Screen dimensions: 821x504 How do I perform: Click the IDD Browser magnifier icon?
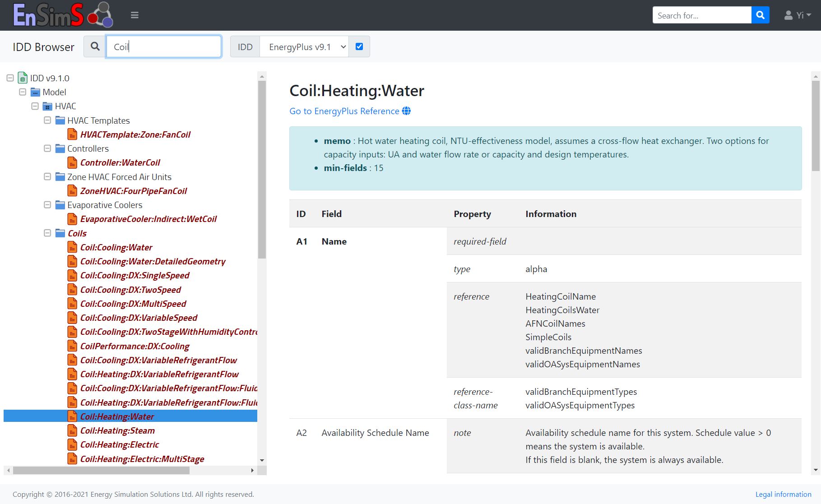tap(95, 46)
